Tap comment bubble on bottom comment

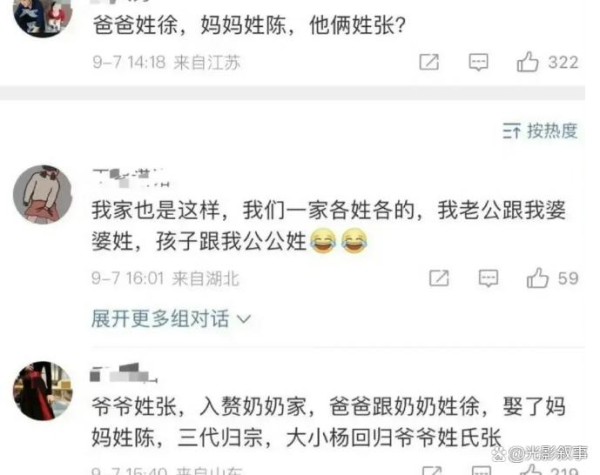tap(481, 471)
